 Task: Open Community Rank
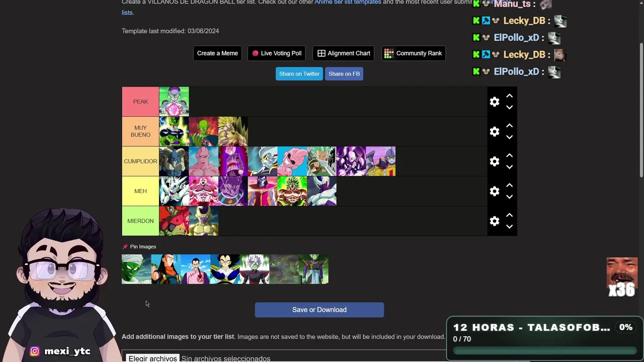[413, 53]
